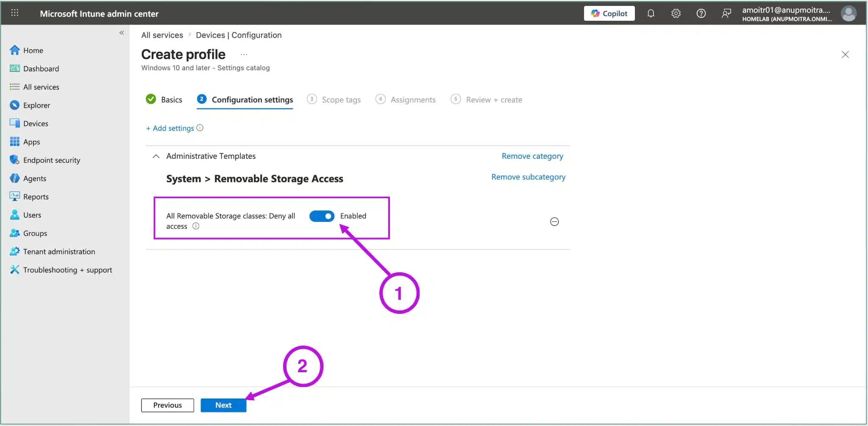The image size is (868, 426).
Task: Click the Explorer compass icon
Action: (x=14, y=105)
